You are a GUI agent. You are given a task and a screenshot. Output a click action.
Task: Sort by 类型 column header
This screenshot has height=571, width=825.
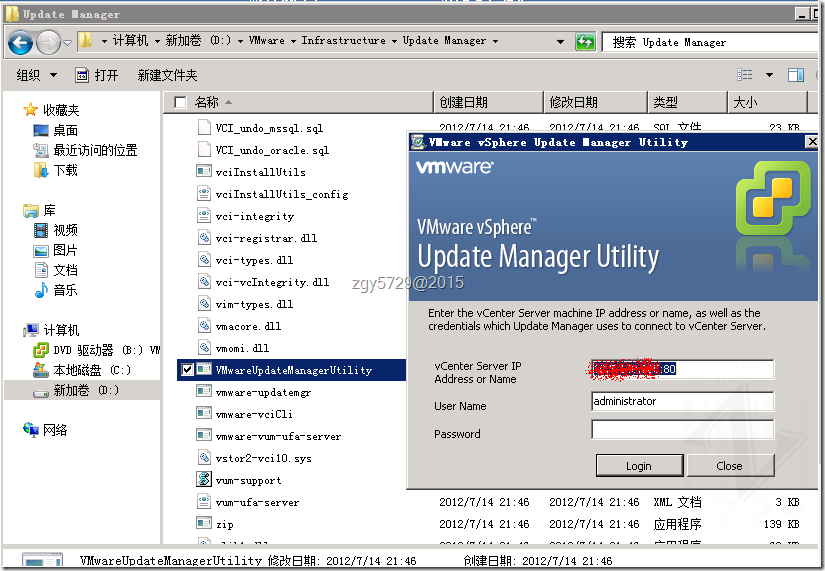click(687, 102)
